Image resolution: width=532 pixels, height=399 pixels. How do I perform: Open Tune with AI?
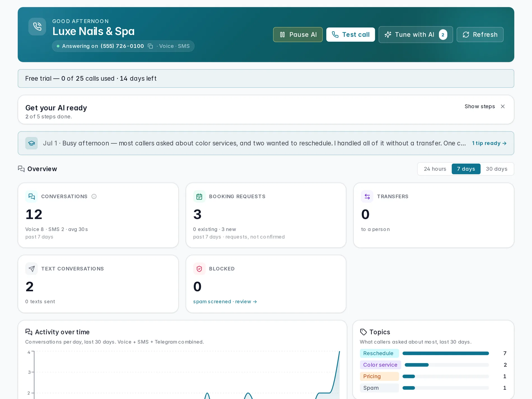point(416,35)
